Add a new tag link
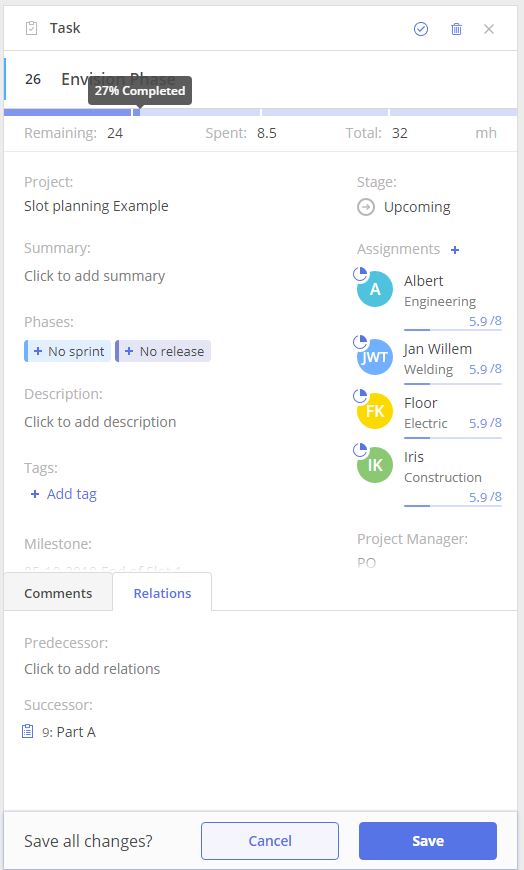Image resolution: width=524 pixels, height=870 pixels. click(63, 494)
